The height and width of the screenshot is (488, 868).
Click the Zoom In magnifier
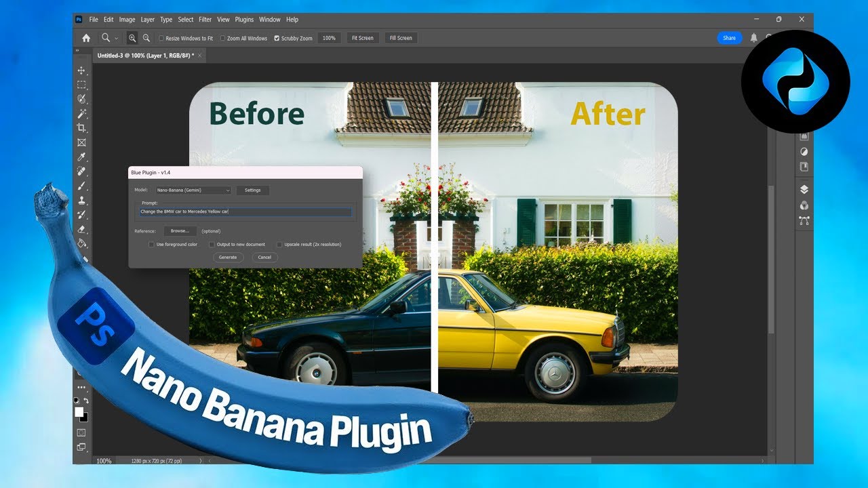point(132,38)
